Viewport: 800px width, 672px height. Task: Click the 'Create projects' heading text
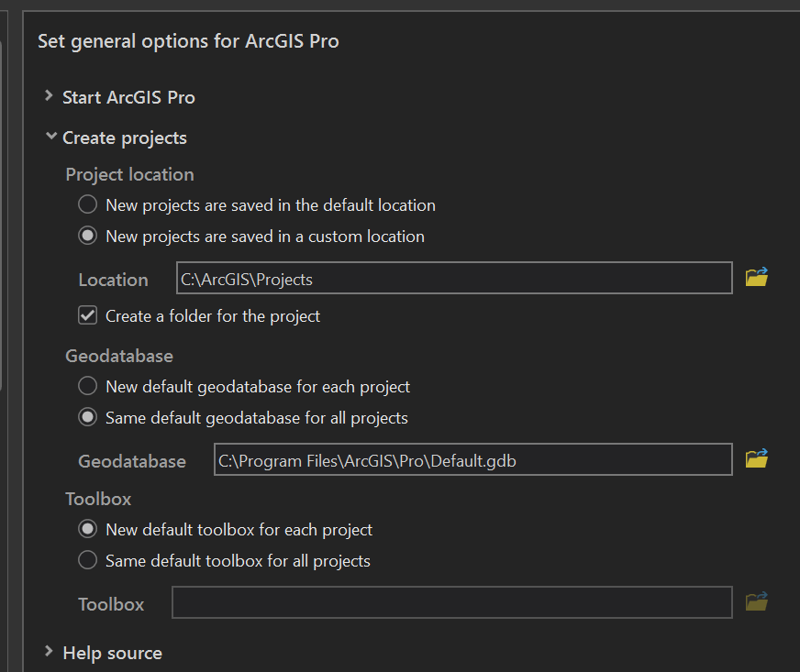(x=125, y=138)
